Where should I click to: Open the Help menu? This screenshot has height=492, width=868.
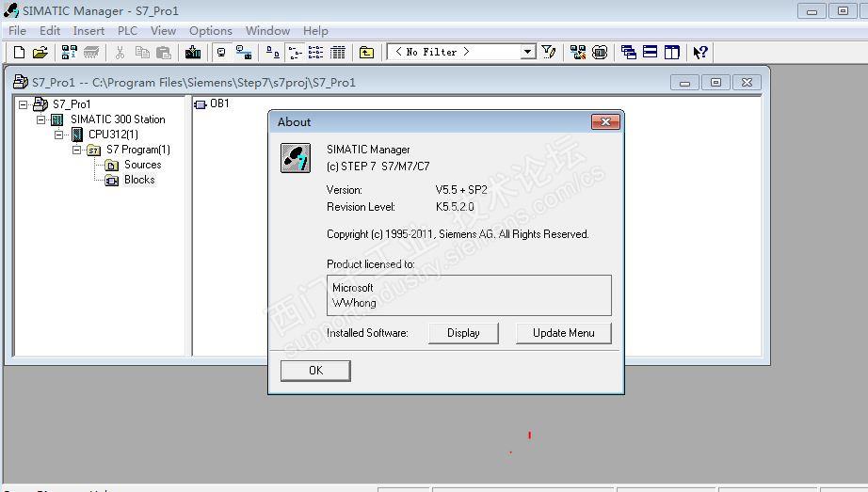315,31
